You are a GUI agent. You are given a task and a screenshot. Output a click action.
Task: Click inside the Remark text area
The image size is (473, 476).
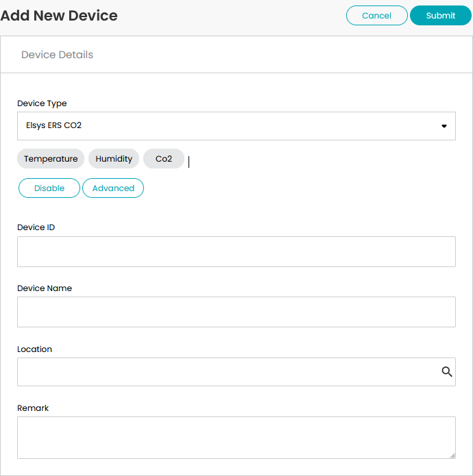coord(236,438)
